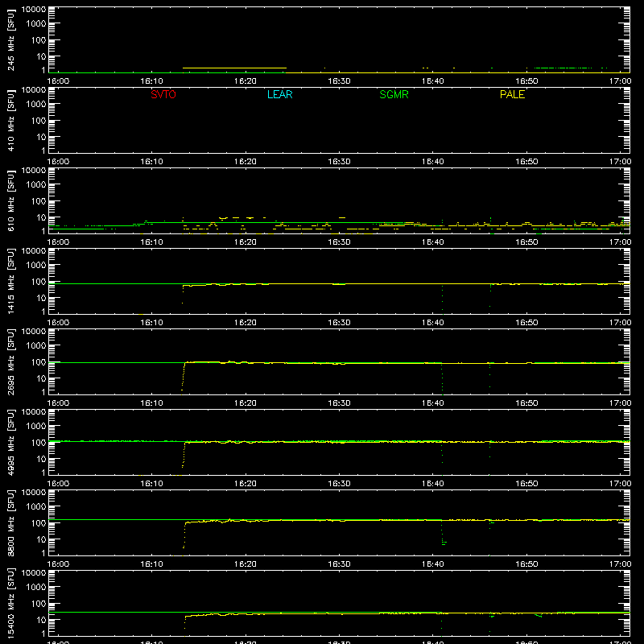The height and width of the screenshot is (644, 644).
Task: Select the 15400 MHz [SFU] axis title
Action: coord(11,604)
